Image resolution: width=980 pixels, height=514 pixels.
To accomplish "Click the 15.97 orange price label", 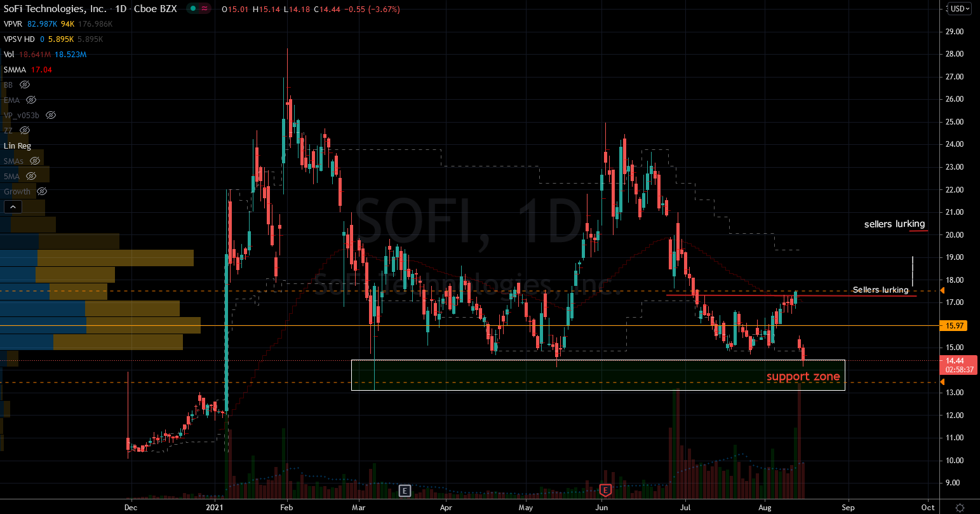I will 955,325.
